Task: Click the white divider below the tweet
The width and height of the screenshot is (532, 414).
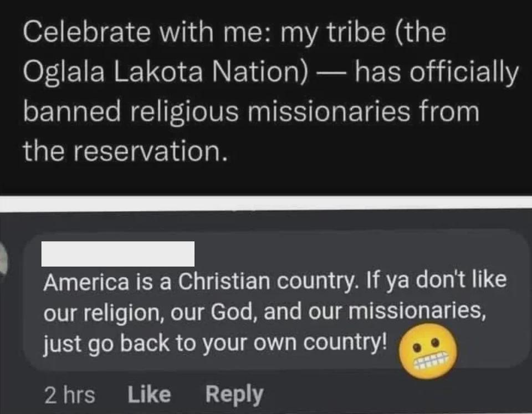Action: pyautogui.click(x=266, y=203)
